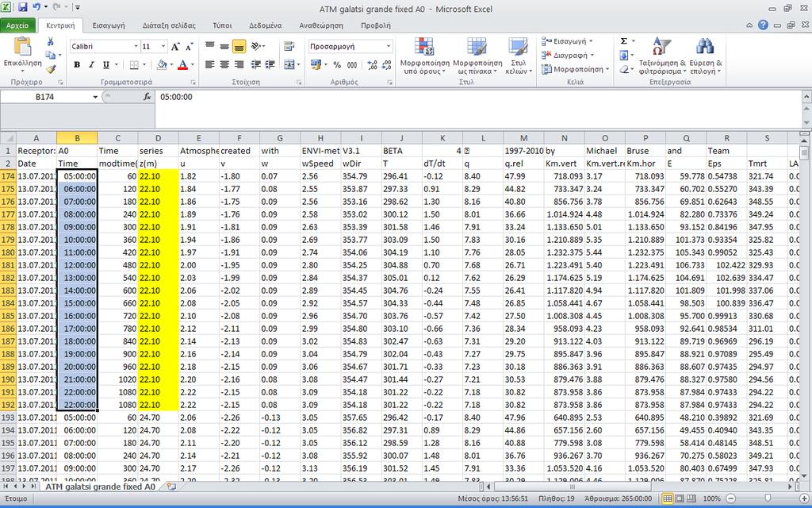This screenshot has width=812, height=508.
Task: Click the Διαγραφή cells button
Action: (x=568, y=55)
